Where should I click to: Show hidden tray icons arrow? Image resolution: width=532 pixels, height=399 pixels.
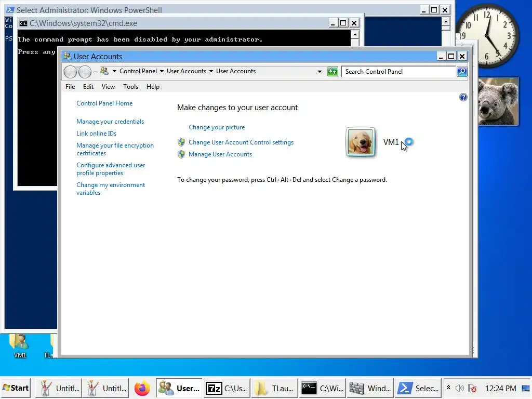(x=448, y=388)
